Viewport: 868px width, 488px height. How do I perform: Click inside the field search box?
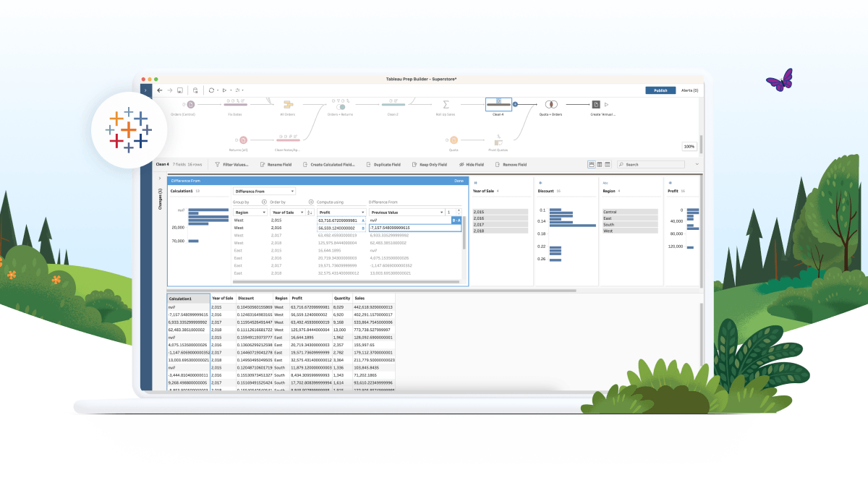(650, 165)
